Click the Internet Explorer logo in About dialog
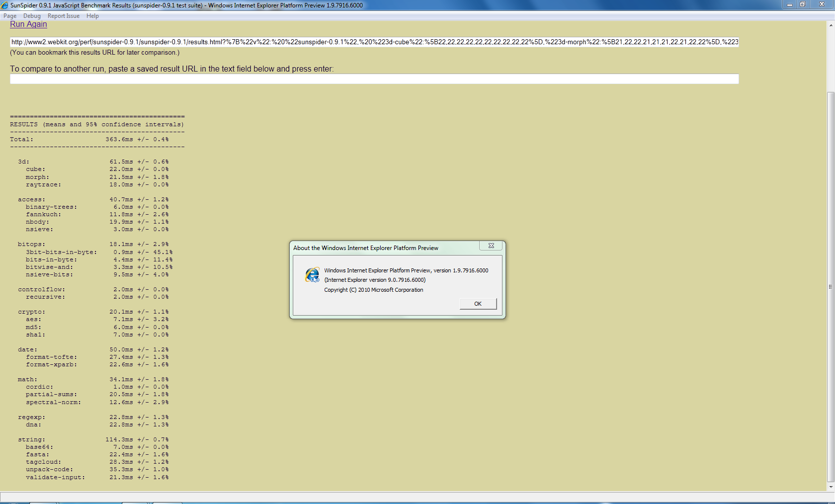 click(313, 274)
